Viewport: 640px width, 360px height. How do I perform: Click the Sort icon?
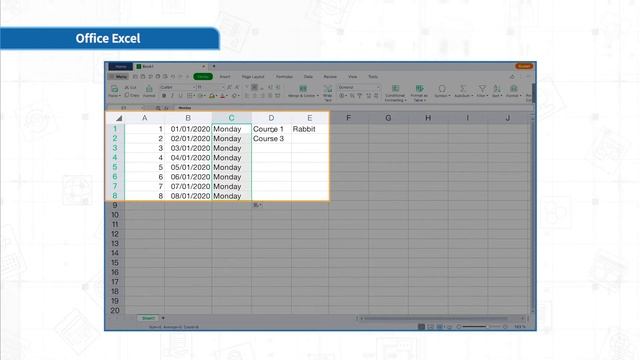497,89
